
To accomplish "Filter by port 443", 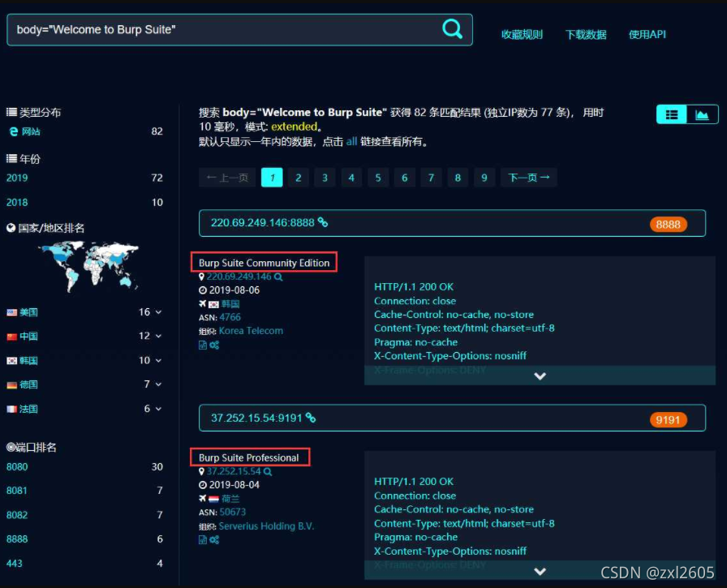I will coord(15,564).
